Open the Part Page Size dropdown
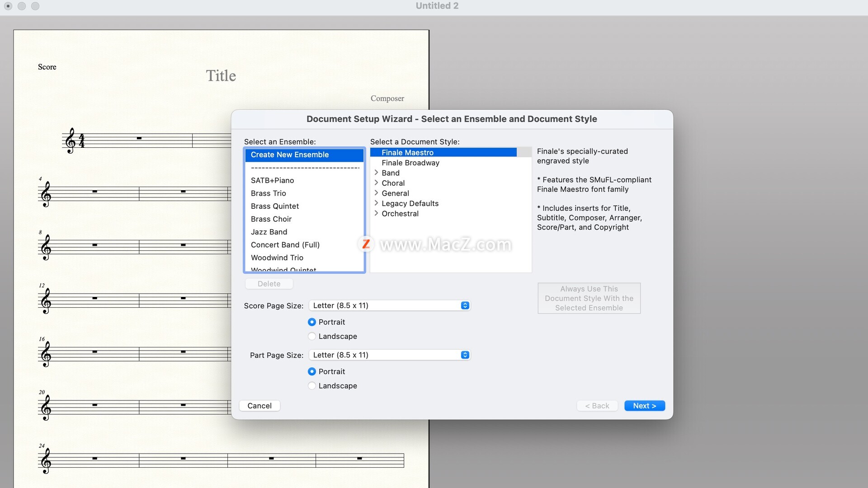 click(x=389, y=355)
